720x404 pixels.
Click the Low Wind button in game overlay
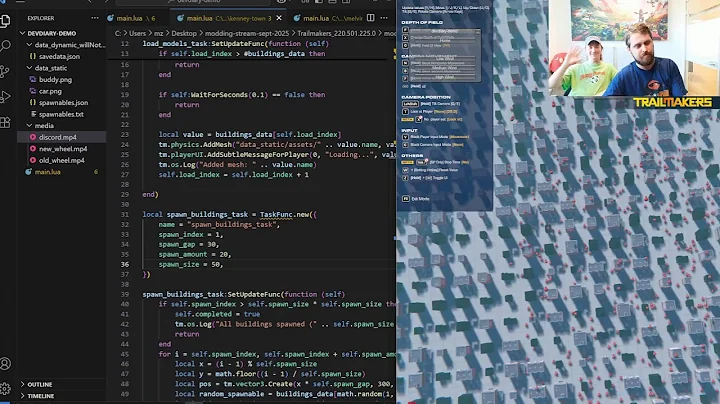pos(444,59)
